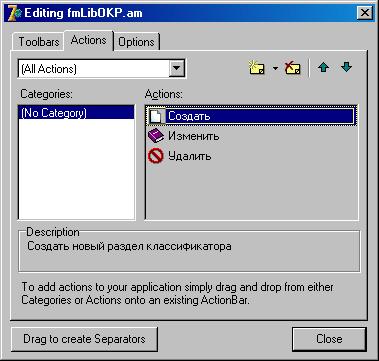
Task: Click the Delphi icon in the title bar
Action: point(15,13)
